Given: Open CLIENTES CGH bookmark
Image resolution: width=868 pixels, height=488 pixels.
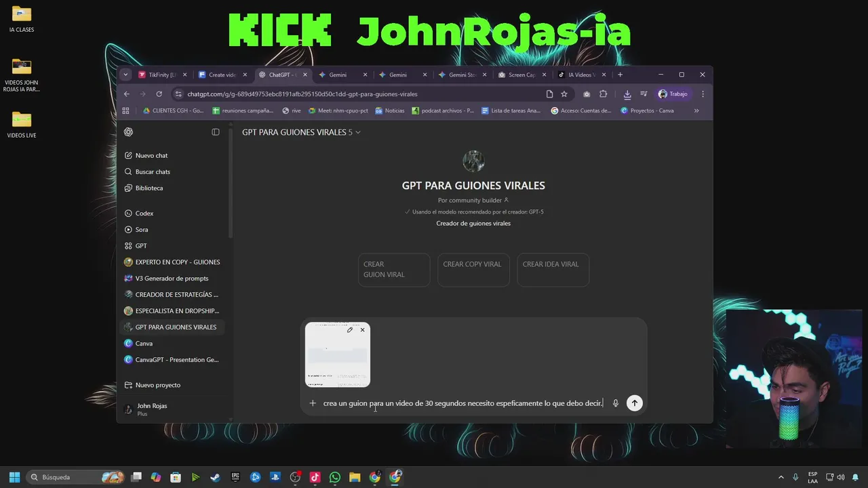Looking at the screenshot, I should [173, 110].
